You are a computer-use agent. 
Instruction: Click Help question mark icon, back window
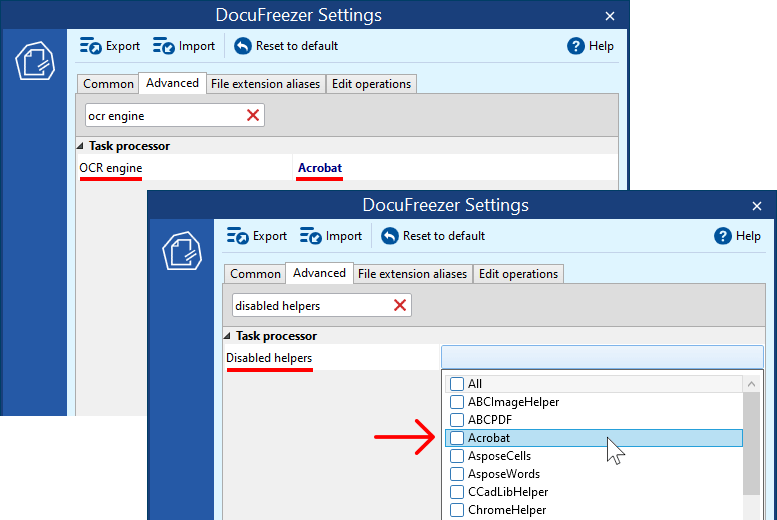(575, 46)
